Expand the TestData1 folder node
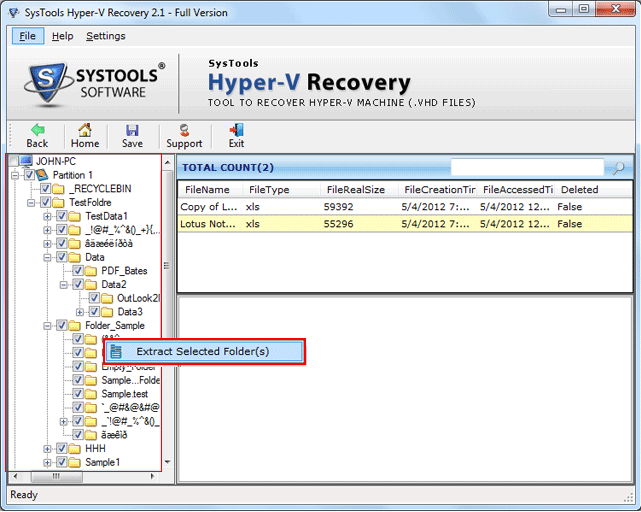 47,216
